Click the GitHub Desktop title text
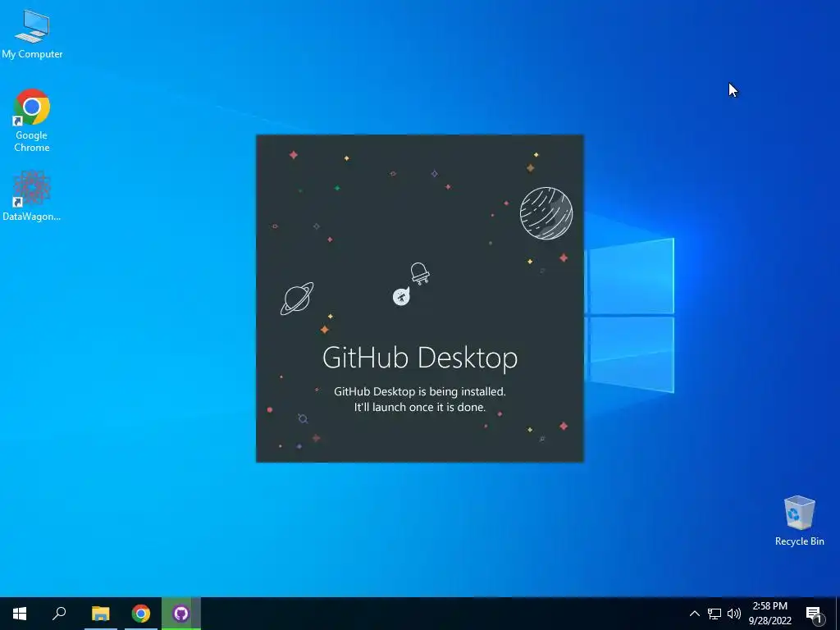This screenshot has width=840, height=630. coord(420,358)
